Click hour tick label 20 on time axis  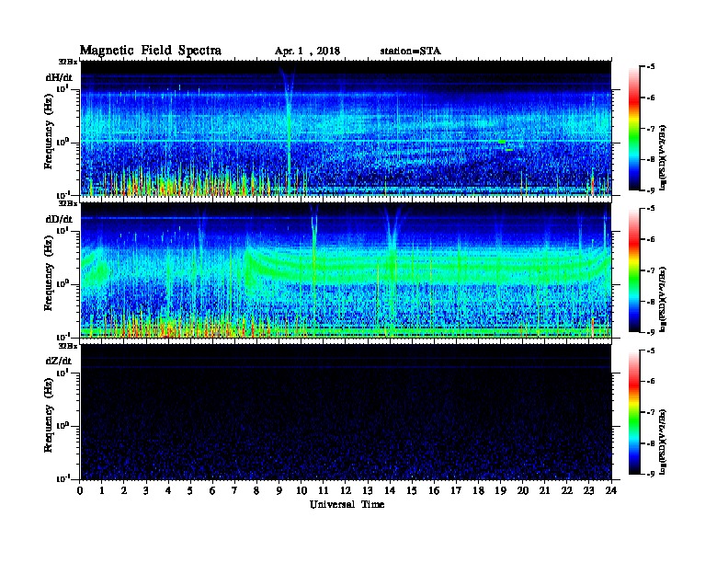point(523,490)
